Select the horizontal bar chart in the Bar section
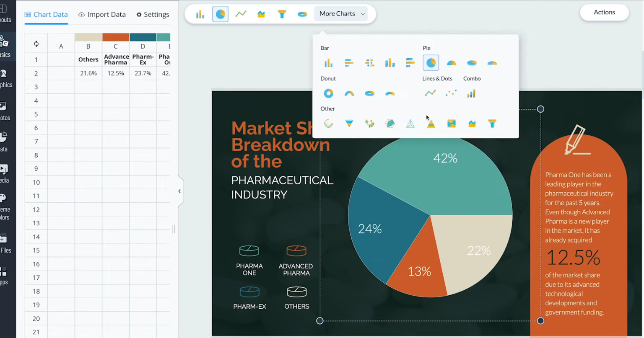The image size is (644, 338). point(348,62)
